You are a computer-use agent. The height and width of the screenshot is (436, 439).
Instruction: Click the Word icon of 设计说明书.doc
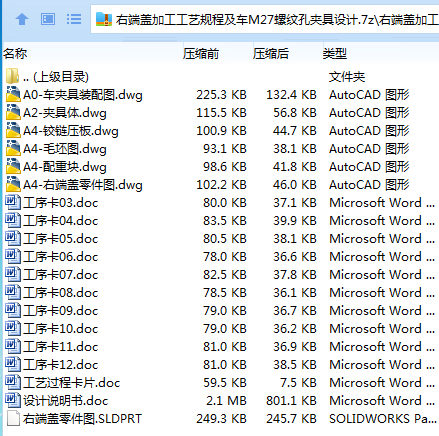tap(13, 400)
